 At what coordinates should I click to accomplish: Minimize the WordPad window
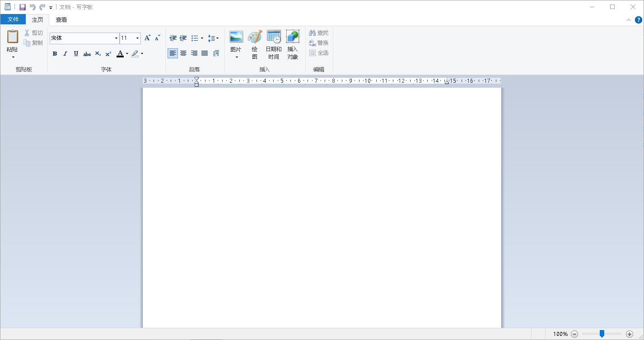point(592,7)
